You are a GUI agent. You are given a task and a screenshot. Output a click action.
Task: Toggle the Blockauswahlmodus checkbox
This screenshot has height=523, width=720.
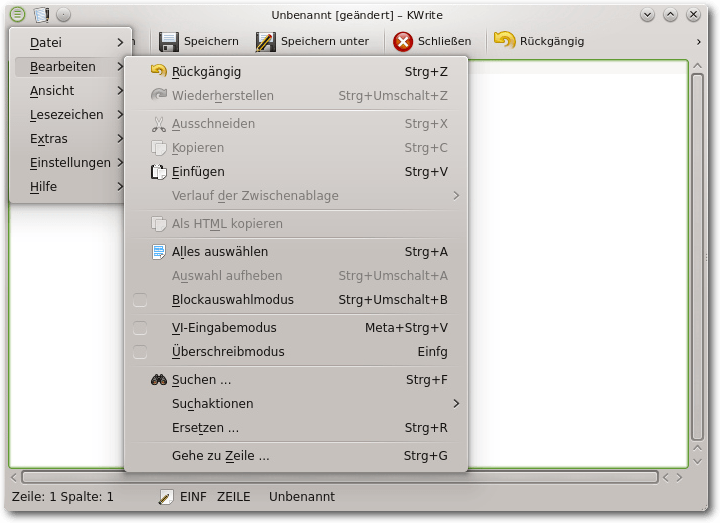point(140,300)
